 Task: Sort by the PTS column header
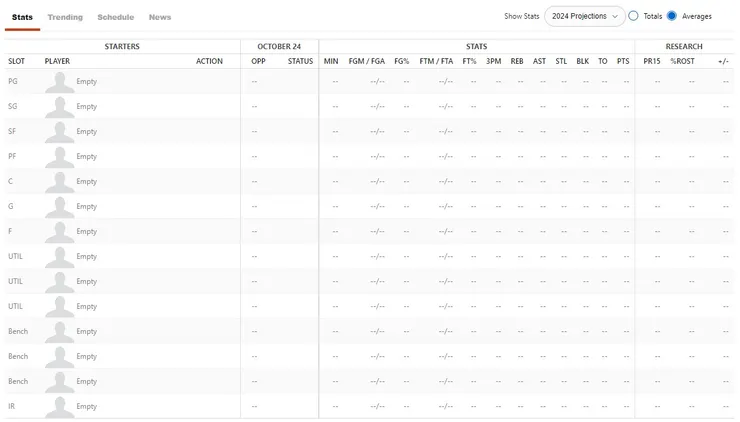pos(623,61)
